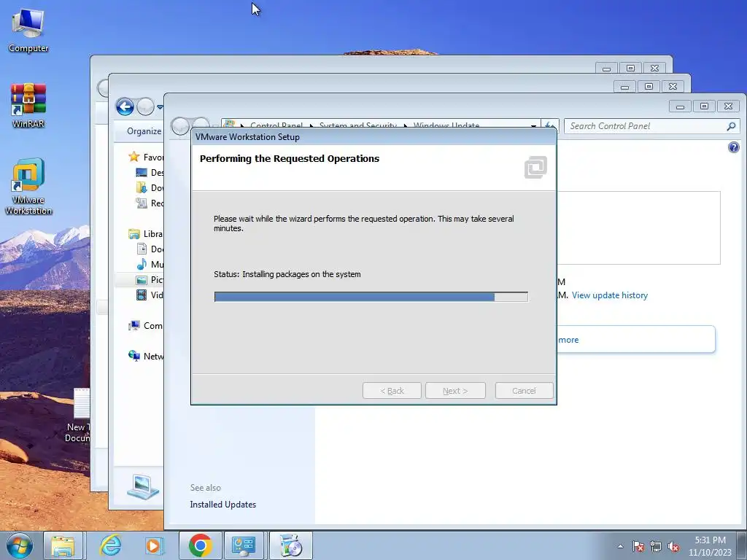Select the New Text Document desktop file

point(78,415)
